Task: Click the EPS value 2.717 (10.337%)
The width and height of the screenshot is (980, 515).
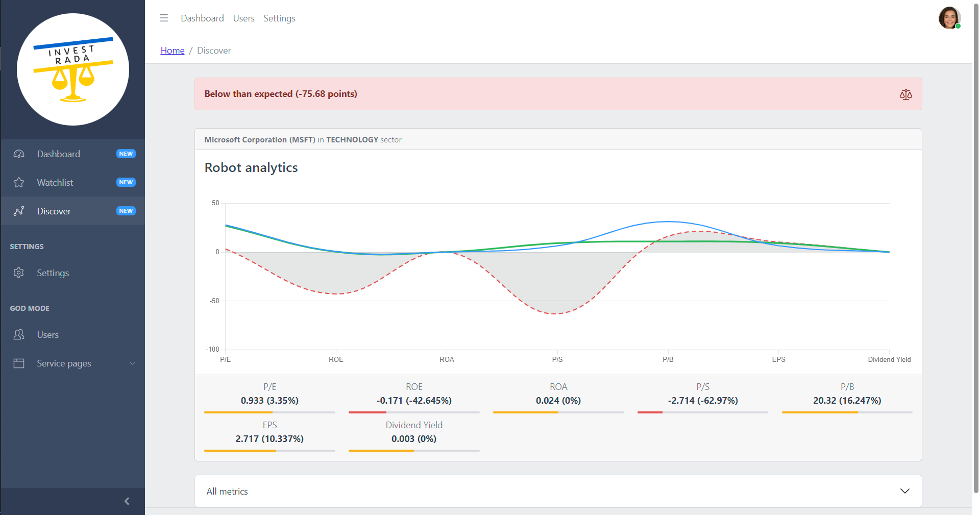Action: click(x=269, y=439)
